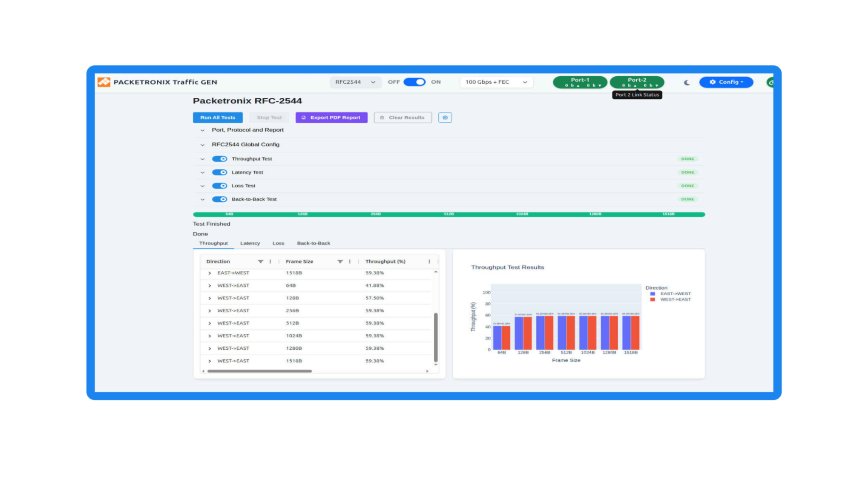Open Frame Size column filter icon

(x=340, y=261)
